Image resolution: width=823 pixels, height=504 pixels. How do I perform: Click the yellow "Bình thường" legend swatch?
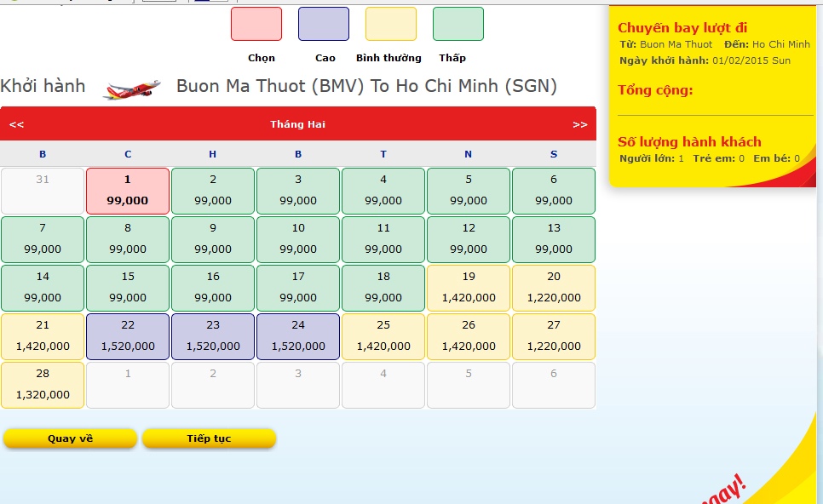point(389,24)
